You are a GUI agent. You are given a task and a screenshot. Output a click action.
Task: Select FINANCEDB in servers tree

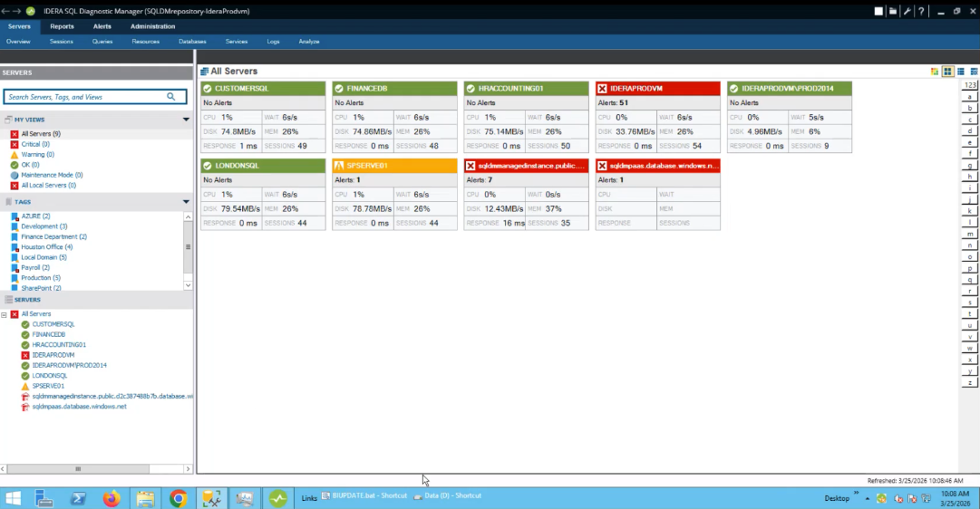pyautogui.click(x=49, y=334)
